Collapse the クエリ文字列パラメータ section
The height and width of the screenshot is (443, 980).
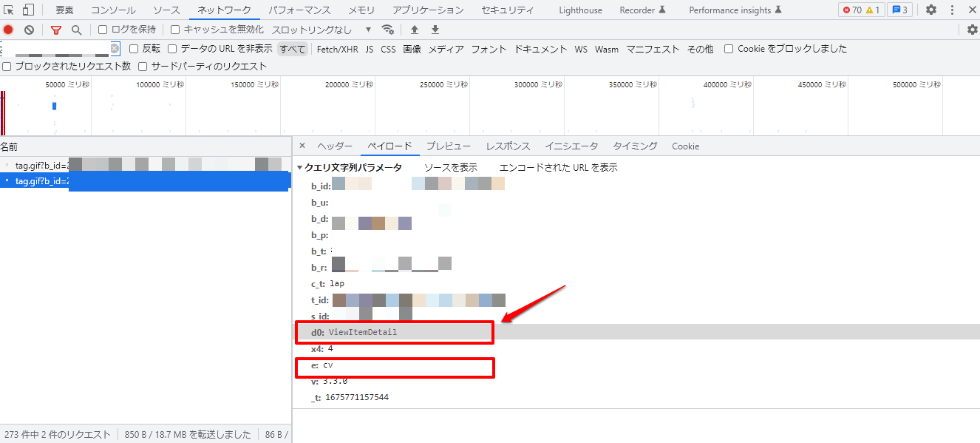click(299, 168)
